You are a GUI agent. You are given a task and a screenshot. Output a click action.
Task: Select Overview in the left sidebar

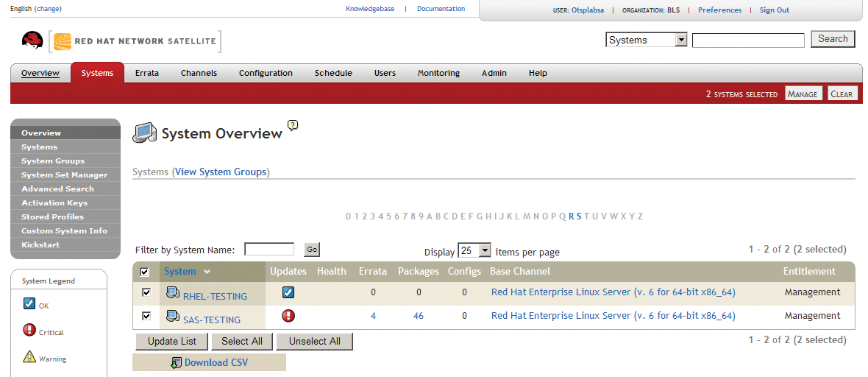tap(65, 133)
